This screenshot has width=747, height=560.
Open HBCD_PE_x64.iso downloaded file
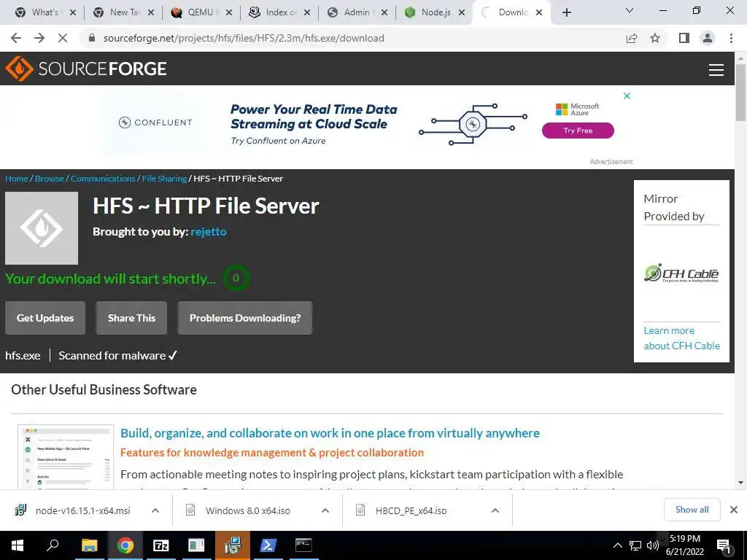(402, 510)
